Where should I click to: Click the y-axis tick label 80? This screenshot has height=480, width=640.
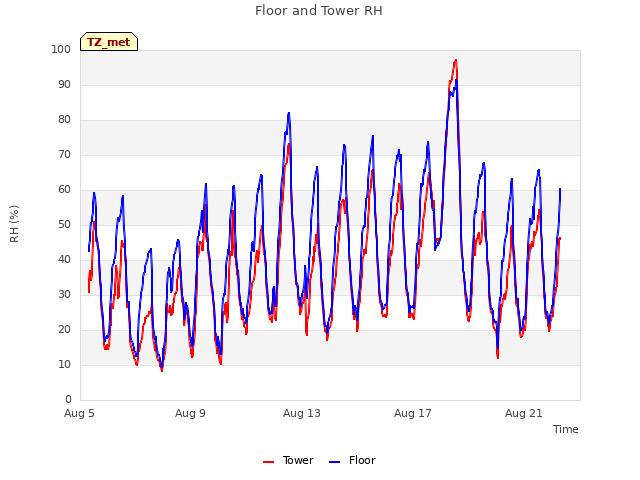click(x=64, y=120)
